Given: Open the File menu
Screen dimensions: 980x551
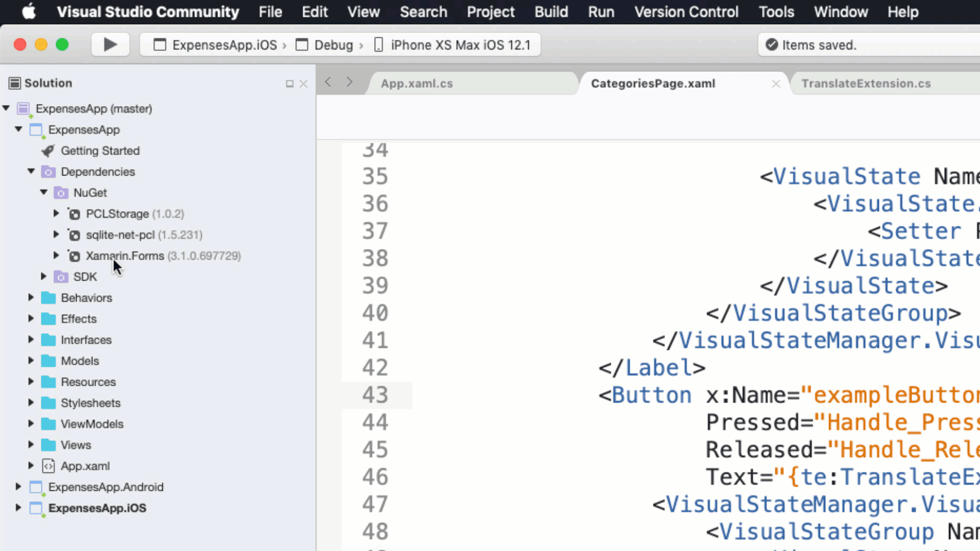Looking at the screenshot, I should click(x=270, y=12).
